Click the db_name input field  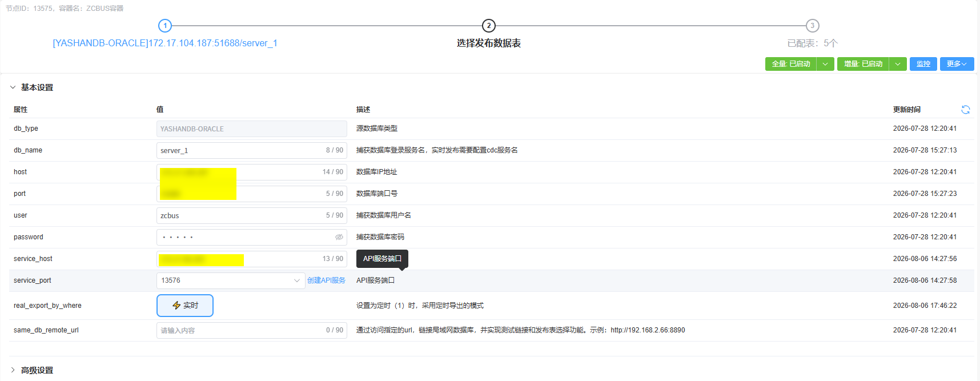coord(252,150)
